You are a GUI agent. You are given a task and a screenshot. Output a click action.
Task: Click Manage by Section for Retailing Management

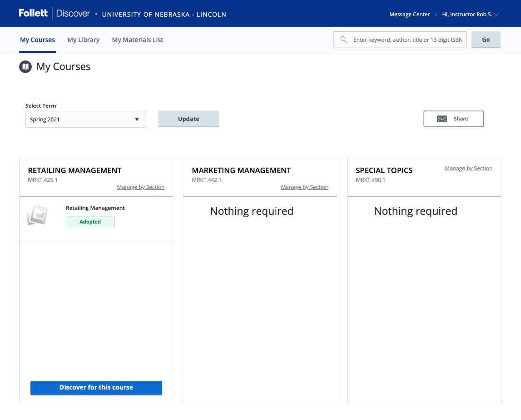[140, 187]
